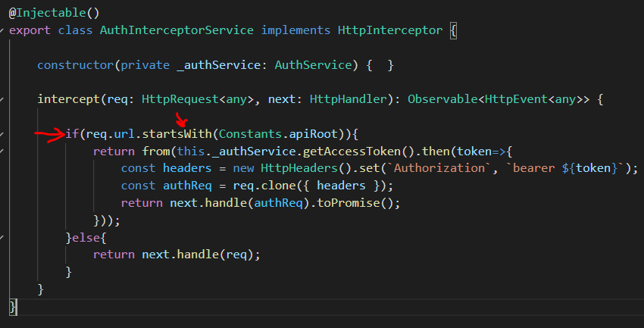The image size is (644, 328).
Task: Click the this keyword
Action: pos(191,151)
